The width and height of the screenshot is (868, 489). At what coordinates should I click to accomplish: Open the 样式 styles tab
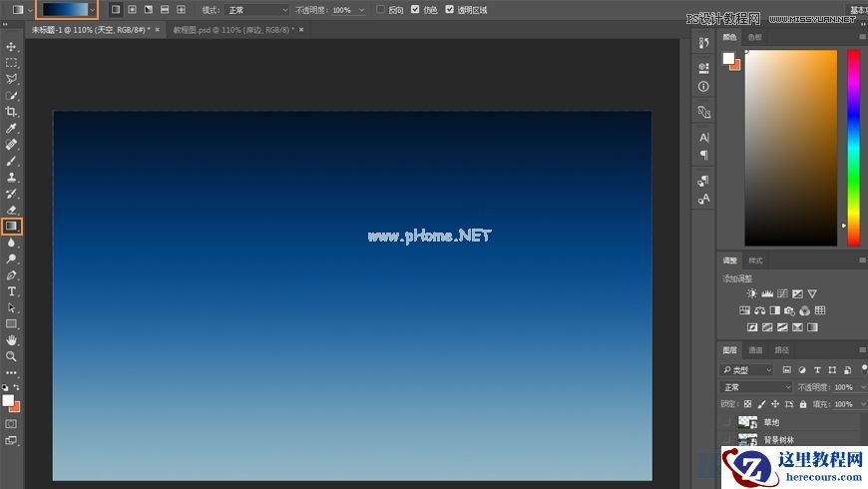pos(755,260)
